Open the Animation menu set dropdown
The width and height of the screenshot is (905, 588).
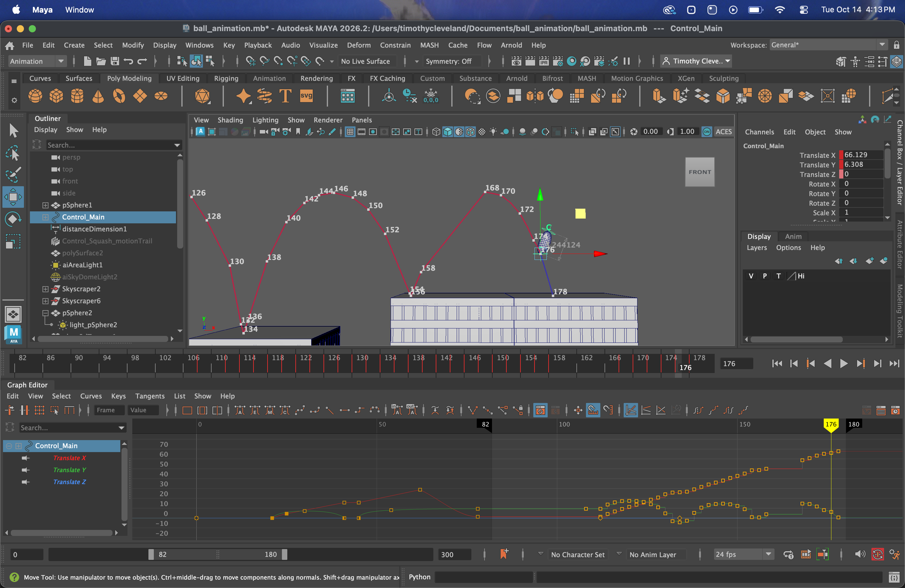point(37,61)
